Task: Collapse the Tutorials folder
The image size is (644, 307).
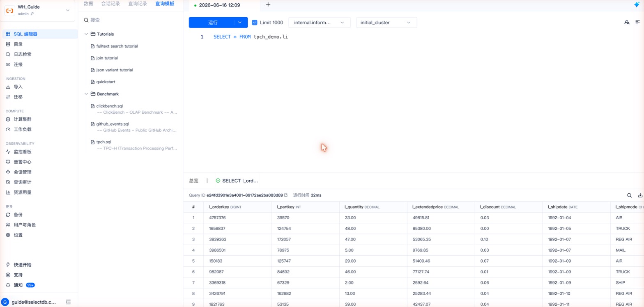Action: (x=86, y=34)
